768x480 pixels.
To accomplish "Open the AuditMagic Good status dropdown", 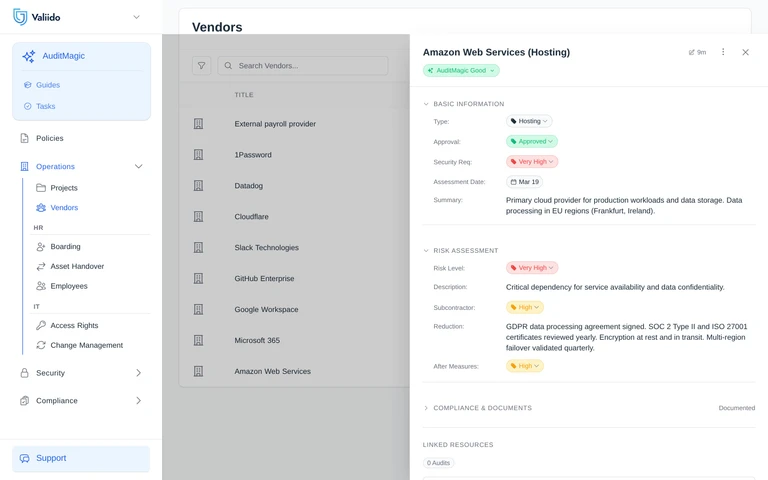I will [x=461, y=71].
